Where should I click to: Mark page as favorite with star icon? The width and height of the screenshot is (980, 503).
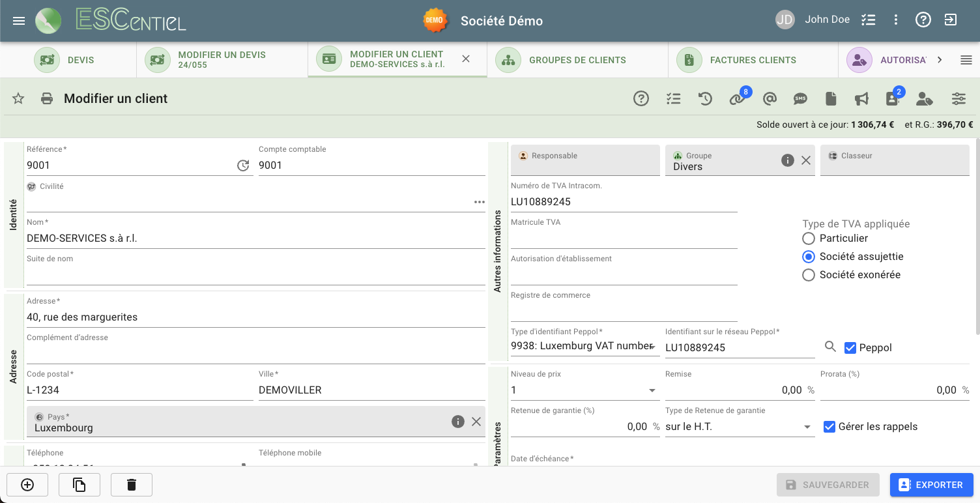[18, 99]
